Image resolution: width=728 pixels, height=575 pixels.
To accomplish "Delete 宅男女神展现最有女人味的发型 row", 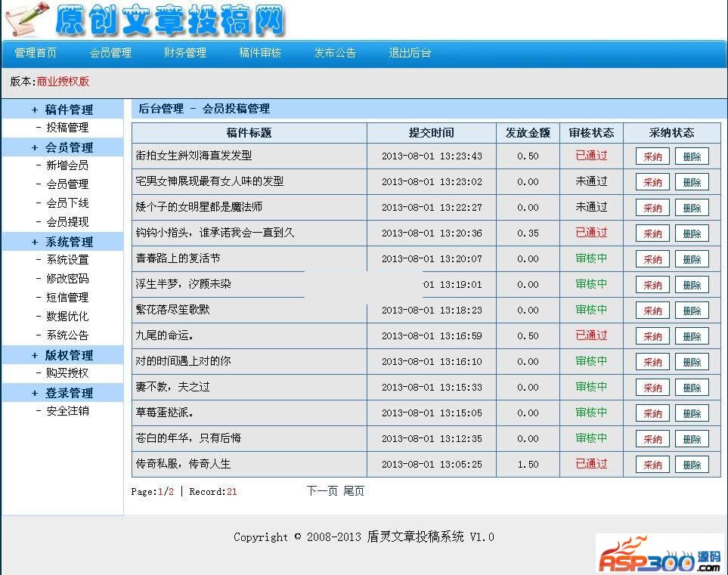I will [x=692, y=182].
